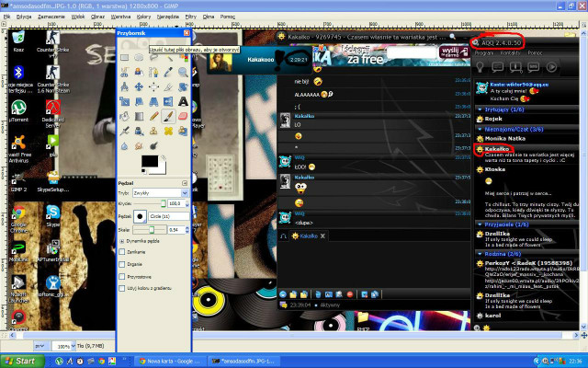This screenshot has height=368, width=588.
Task: Open the Narzędzia menu
Action: (168, 17)
